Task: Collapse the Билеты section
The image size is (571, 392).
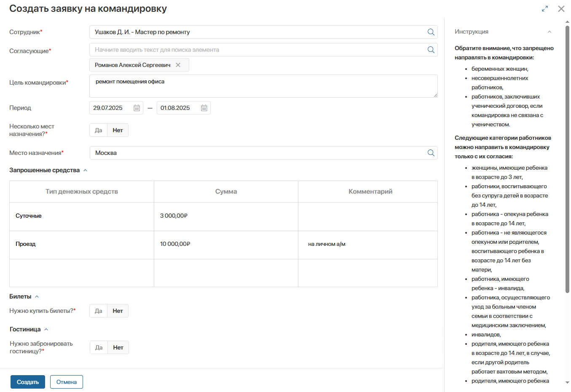Action: [37, 296]
